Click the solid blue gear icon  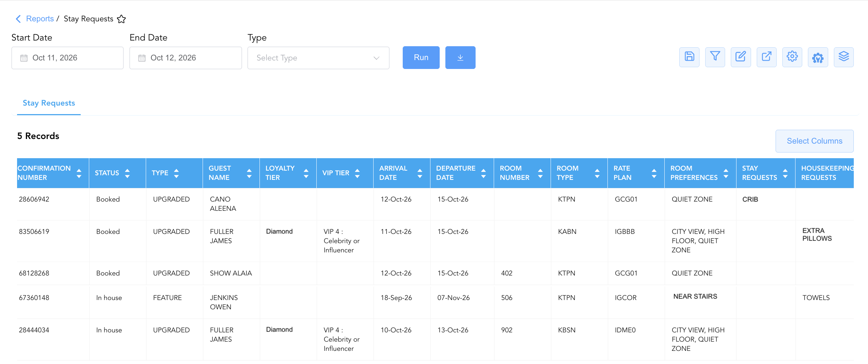coord(818,57)
